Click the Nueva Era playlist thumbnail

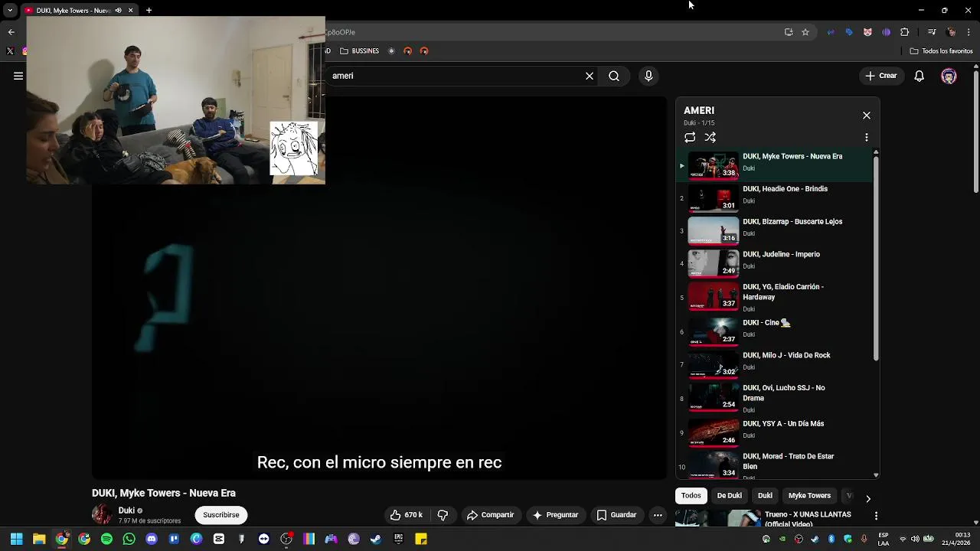(713, 166)
